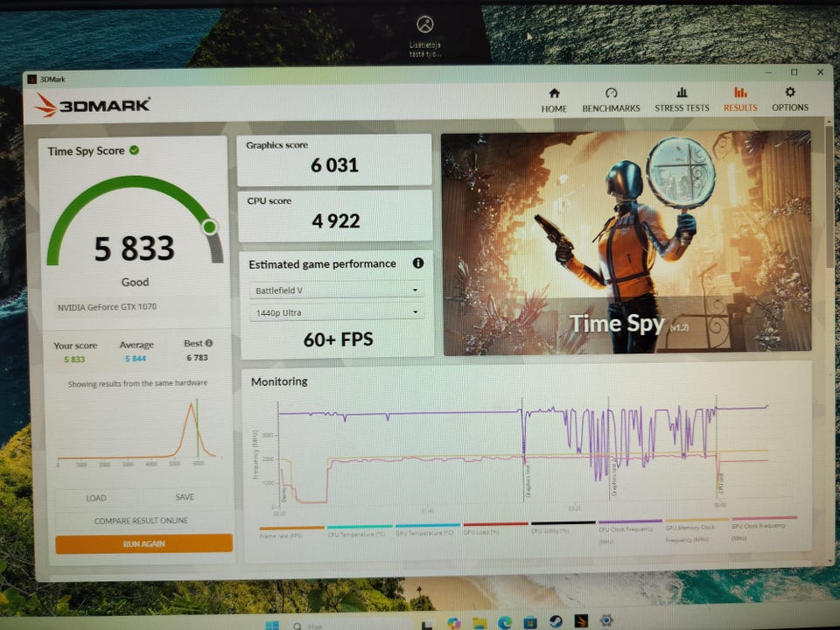Toggle Frame rate (FPS) legend line
Viewport: 840px width, 630px height.
[292, 532]
